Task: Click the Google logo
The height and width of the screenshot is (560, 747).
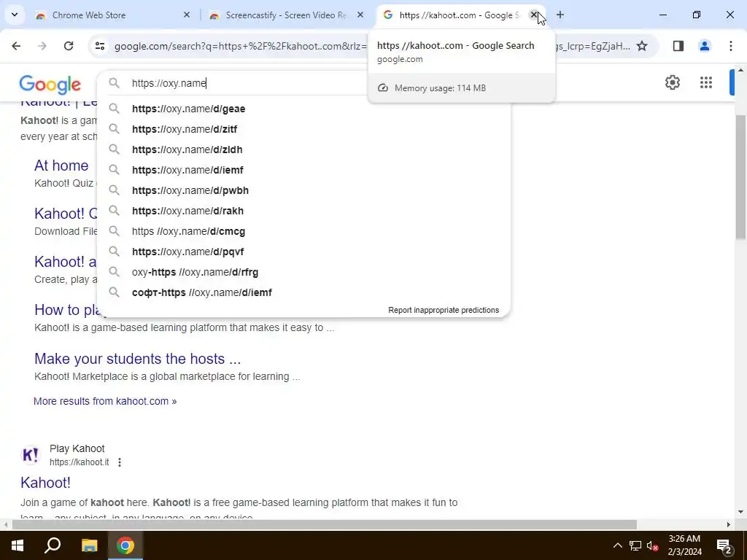Action: click(x=50, y=85)
